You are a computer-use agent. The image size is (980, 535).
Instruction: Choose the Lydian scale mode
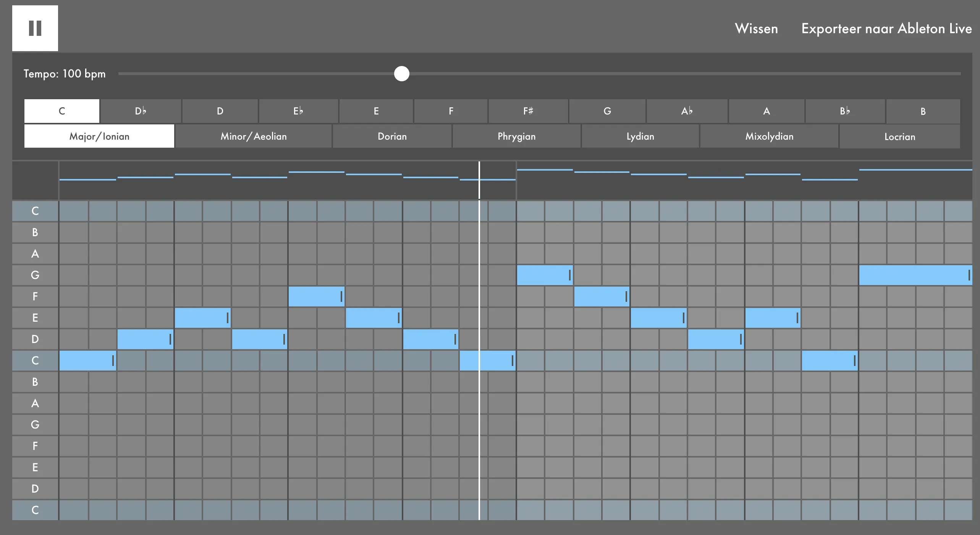[640, 136]
